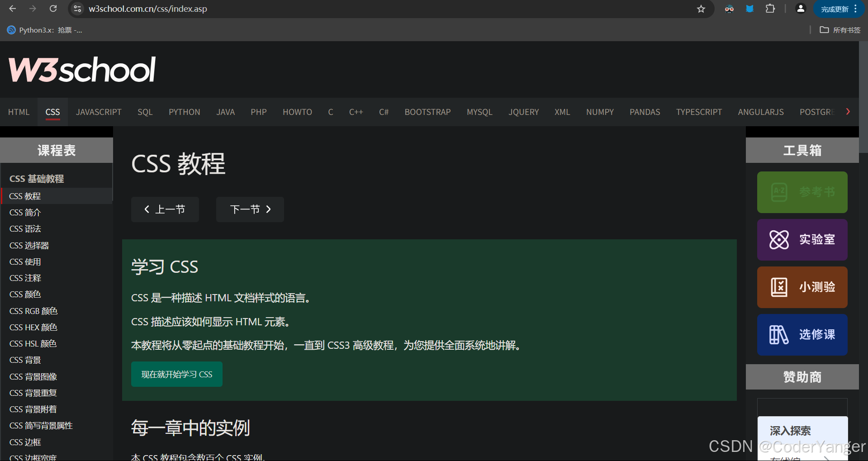The width and height of the screenshot is (868, 461).
Task: Select the CSS nav tab
Action: (52, 112)
